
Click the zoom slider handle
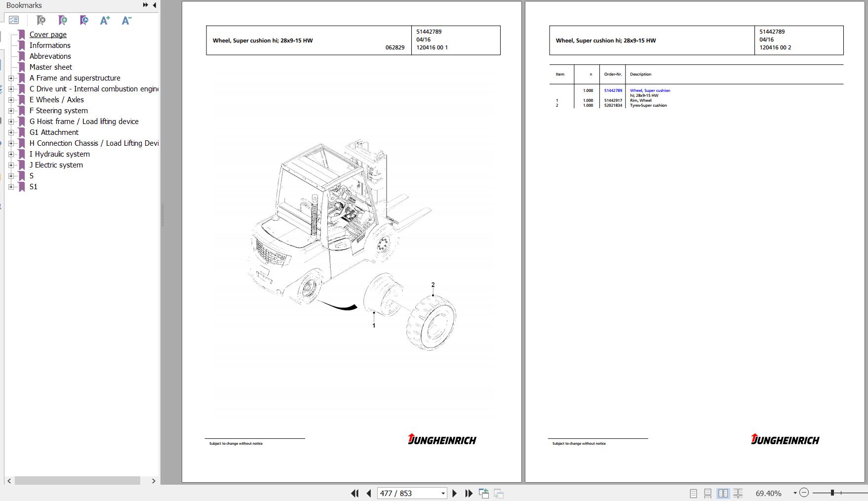tap(832, 493)
